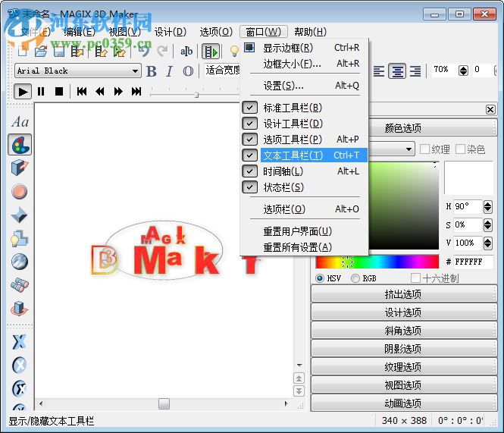
Task: Open the 帮助(H) menu
Action: 310,32
